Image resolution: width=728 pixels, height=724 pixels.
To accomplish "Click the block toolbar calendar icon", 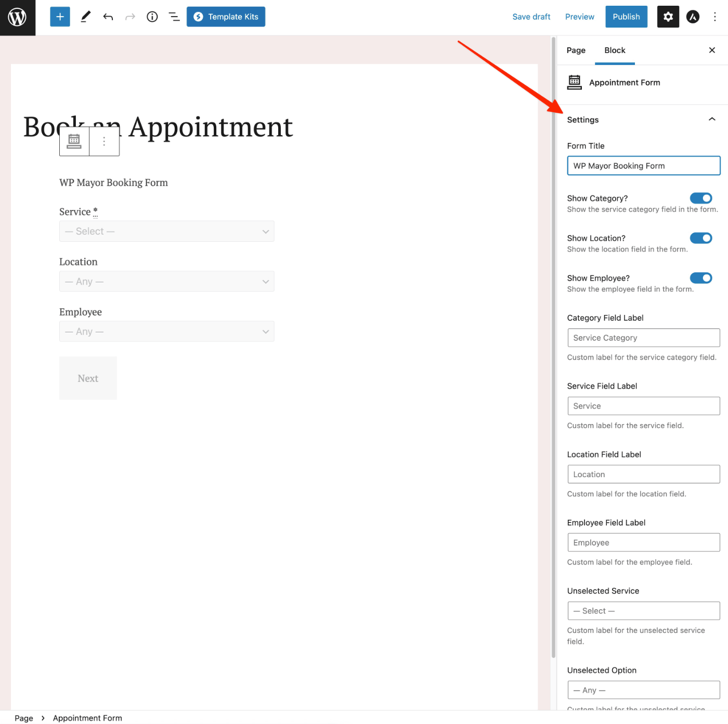I will click(74, 141).
